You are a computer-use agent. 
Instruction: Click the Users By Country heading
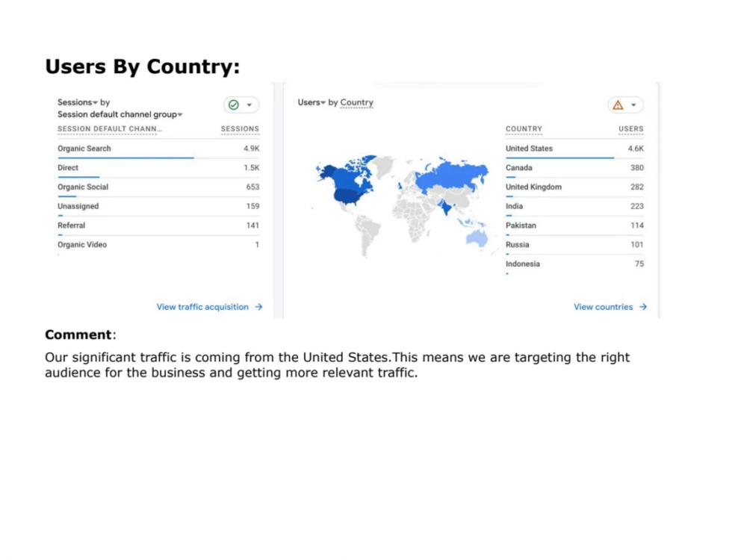tap(143, 66)
